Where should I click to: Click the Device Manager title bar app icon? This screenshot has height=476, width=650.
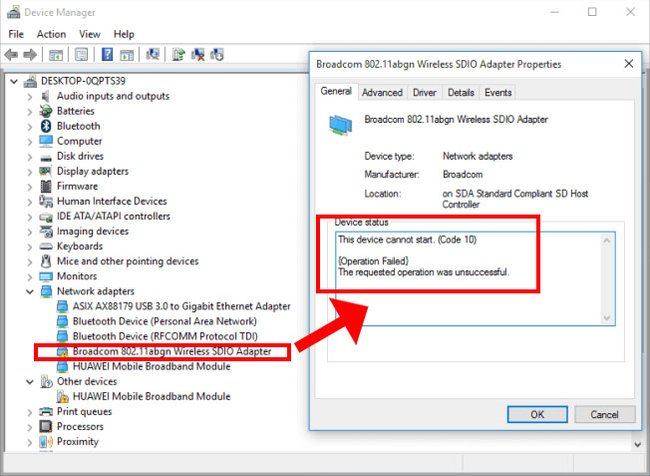click(13, 12)
